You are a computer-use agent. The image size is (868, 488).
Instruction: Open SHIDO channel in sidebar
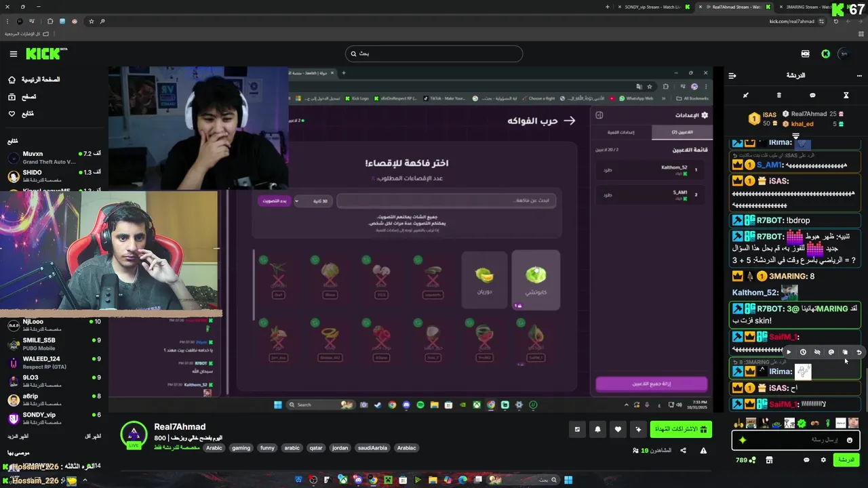[x=54, y=176]
